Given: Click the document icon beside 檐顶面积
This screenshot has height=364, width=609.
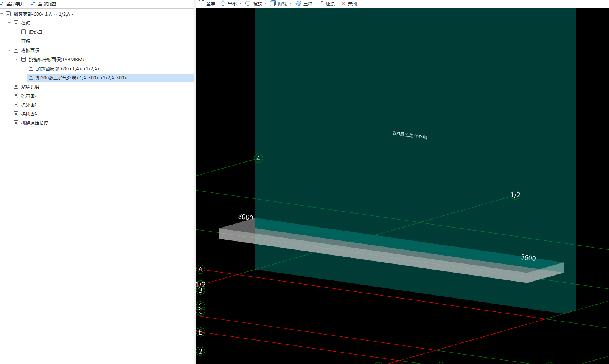Looking at the screenshot, I should (x=16, y=114).
